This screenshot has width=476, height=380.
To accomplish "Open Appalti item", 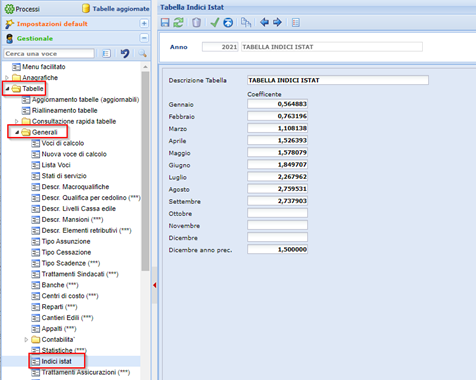I will 54,329.
